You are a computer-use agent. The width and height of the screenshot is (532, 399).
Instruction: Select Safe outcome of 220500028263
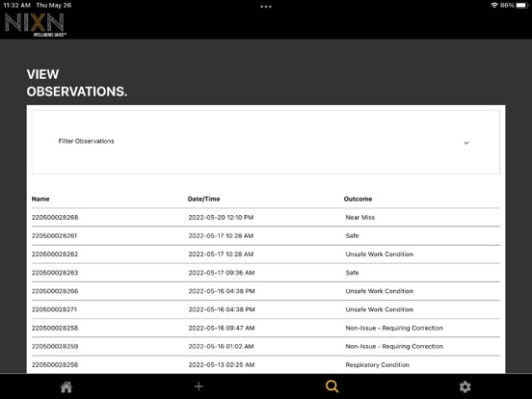pyautogui.click(x=352, y=273)
